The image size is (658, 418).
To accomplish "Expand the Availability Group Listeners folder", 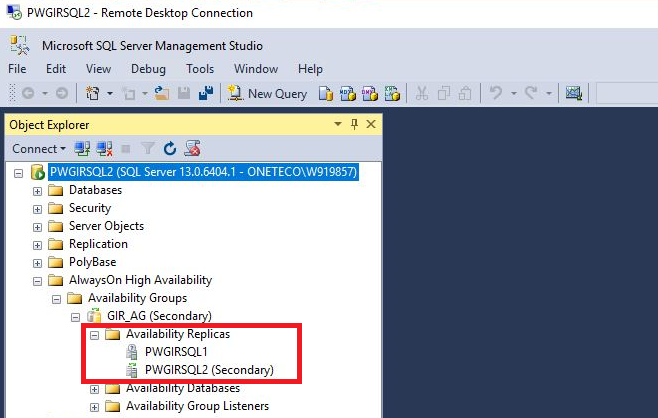I will pos(94,408).
